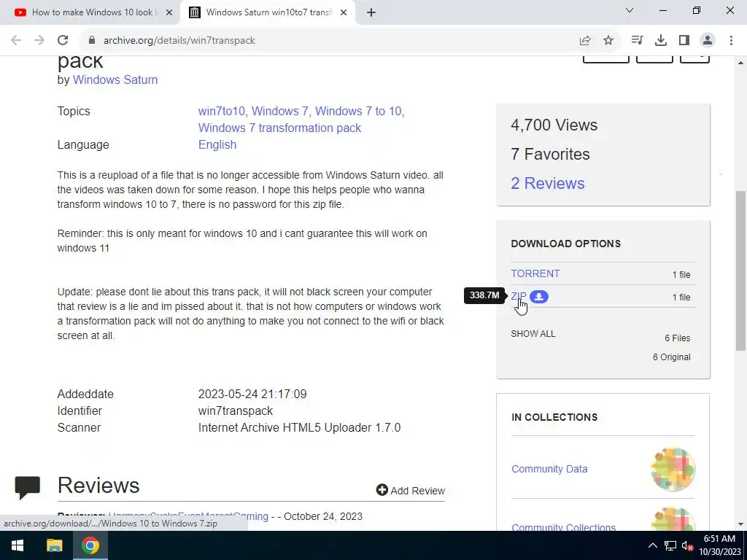Click the ZIP download arrow badge

[539, 297]
